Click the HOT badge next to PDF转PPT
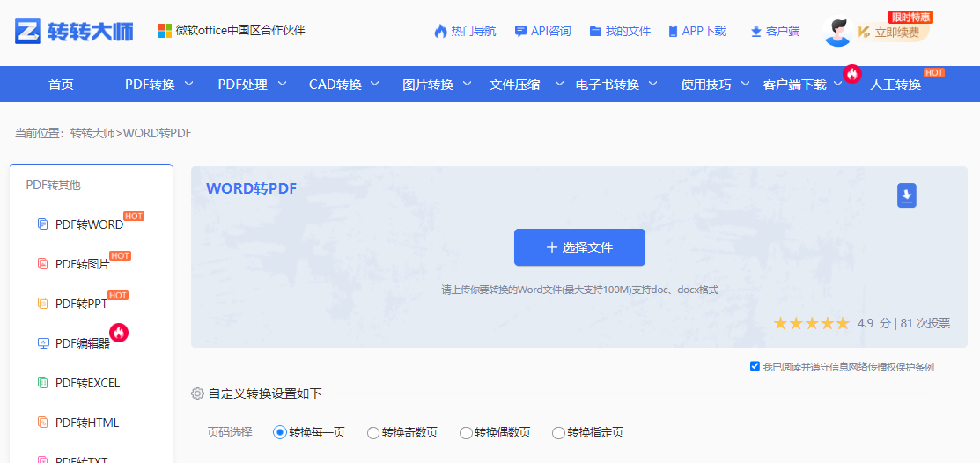The height and width of the screenshot is (463, 980). pyautogui.click(x=118, y=295)
